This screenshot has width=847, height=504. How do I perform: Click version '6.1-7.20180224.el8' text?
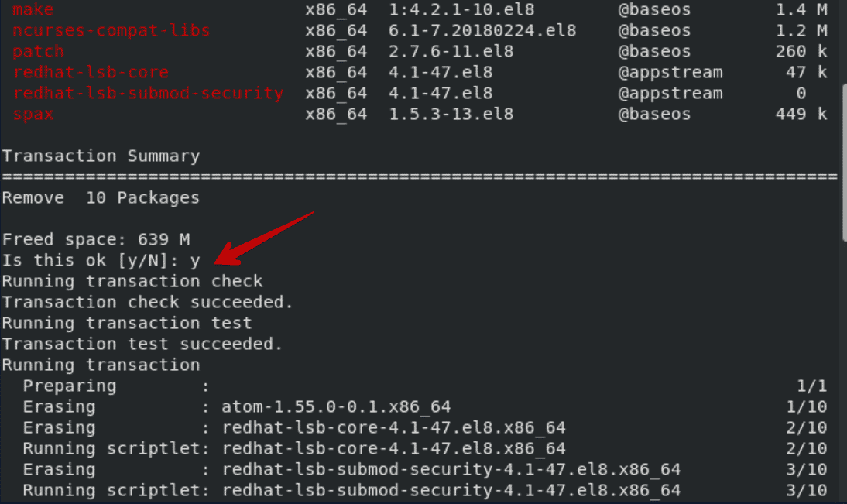pos(482,30)
